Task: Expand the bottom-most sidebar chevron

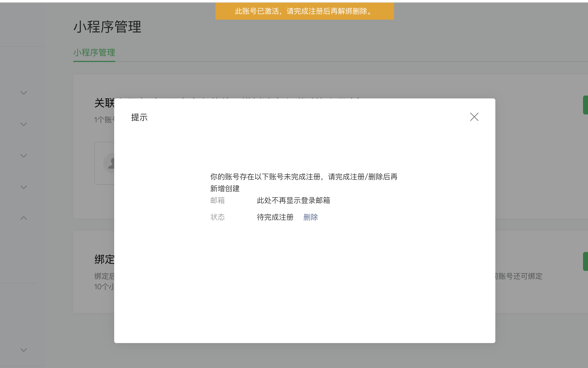Action: [x=24, y=350]
